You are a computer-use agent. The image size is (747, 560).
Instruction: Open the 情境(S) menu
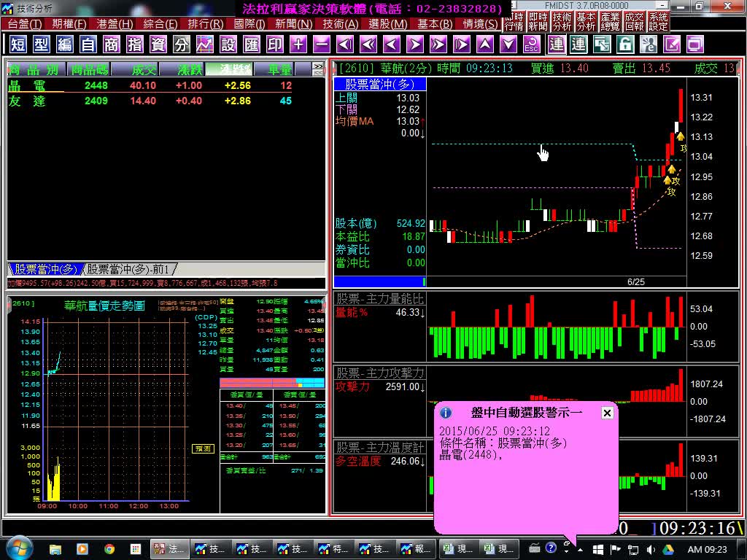[x=480, y=24]
